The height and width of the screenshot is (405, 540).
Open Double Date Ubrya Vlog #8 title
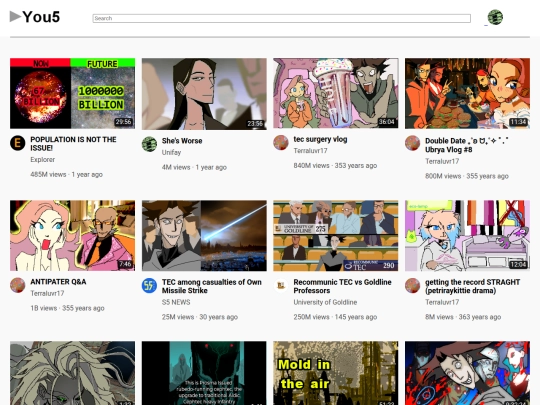(x=467, y=145)
